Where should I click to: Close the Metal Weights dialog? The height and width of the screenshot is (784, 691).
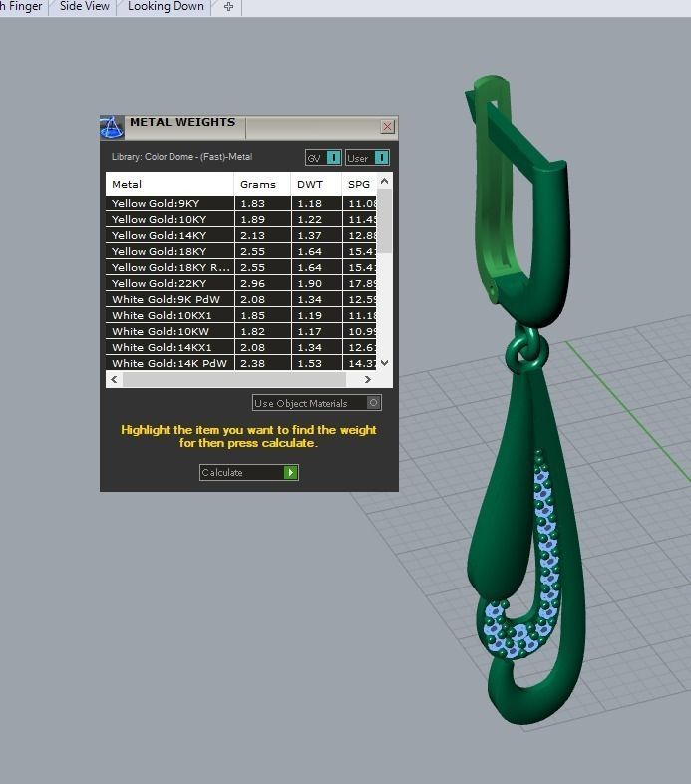click(x=387, y=126)
